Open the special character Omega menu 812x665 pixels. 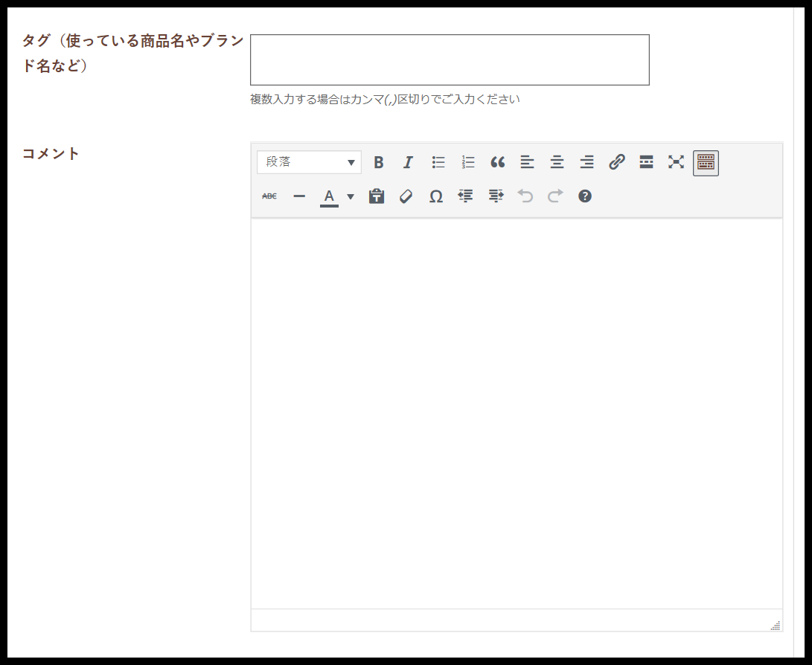436,196
